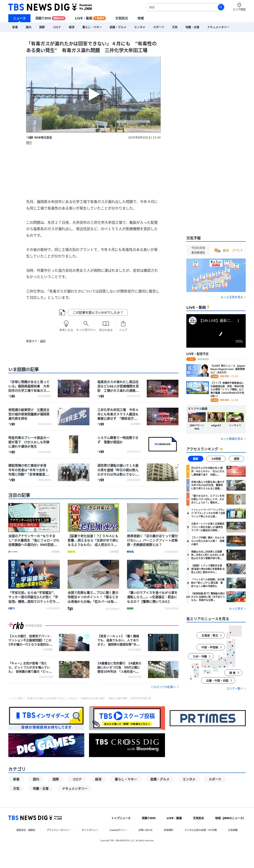The height and width of the screenshot is (868, 254).
Task: Select the 暮らし・マネー category chip near the footer
Action: 125,779
